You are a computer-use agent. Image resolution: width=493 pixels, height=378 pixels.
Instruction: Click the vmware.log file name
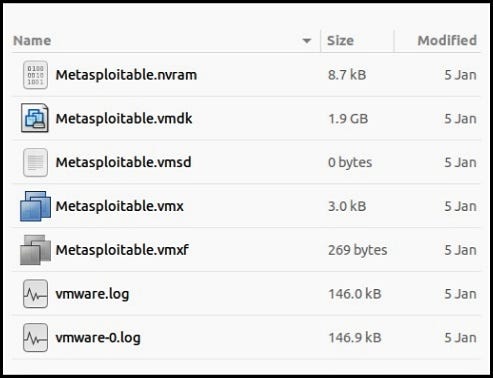(92, 294)
